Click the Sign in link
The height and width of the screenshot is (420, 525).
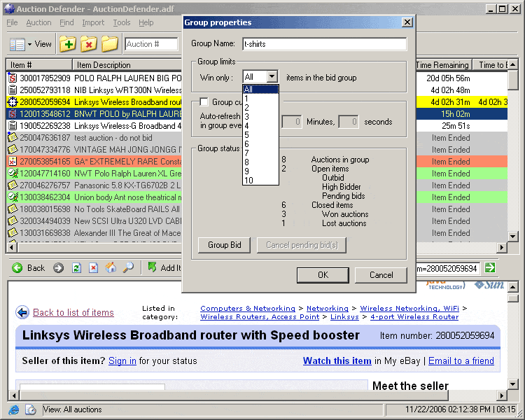click(122, 360)
